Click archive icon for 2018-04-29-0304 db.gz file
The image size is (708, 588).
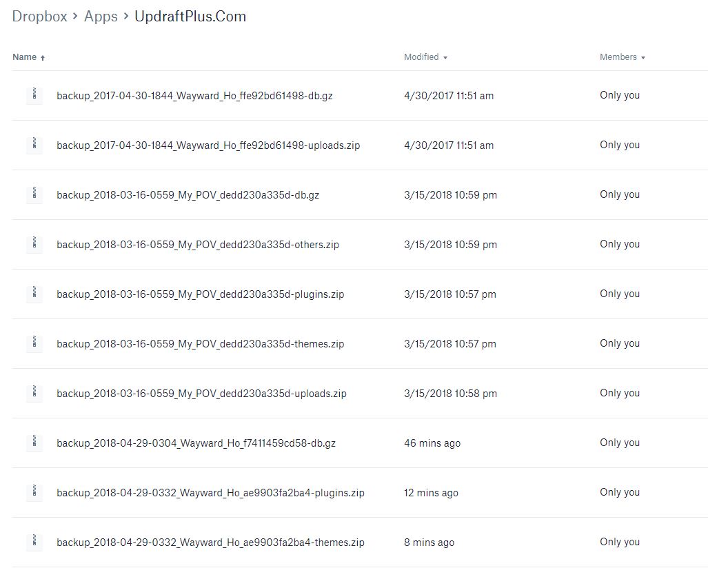34,443
